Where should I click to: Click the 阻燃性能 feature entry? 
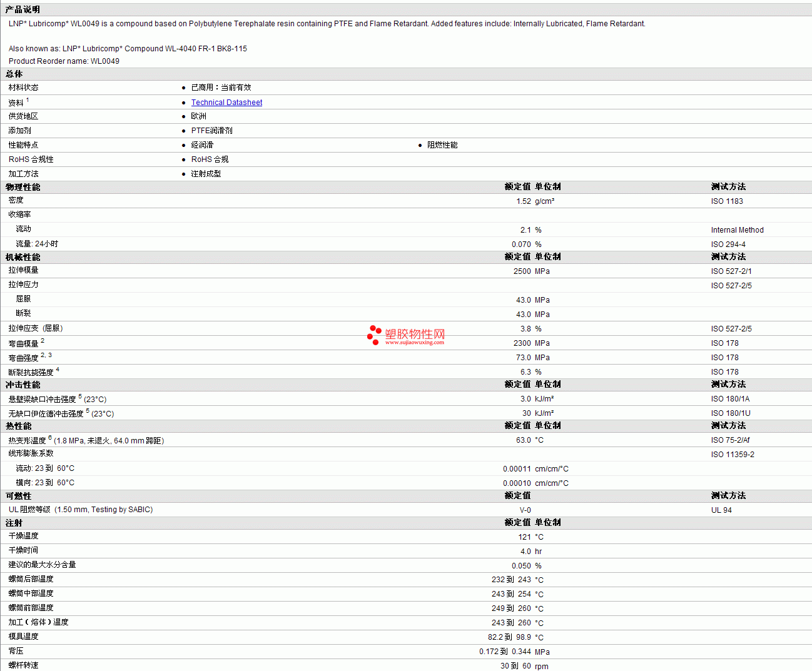click(x=442, y=145)
